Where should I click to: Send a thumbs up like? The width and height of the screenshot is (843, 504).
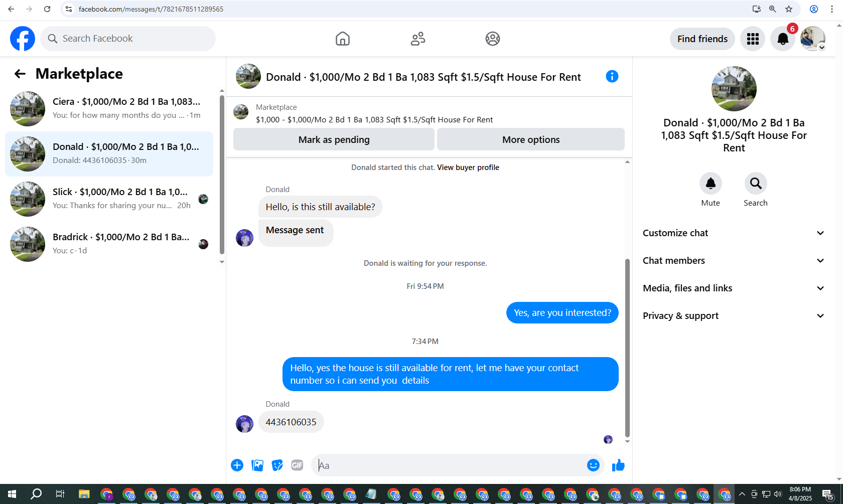618,465
